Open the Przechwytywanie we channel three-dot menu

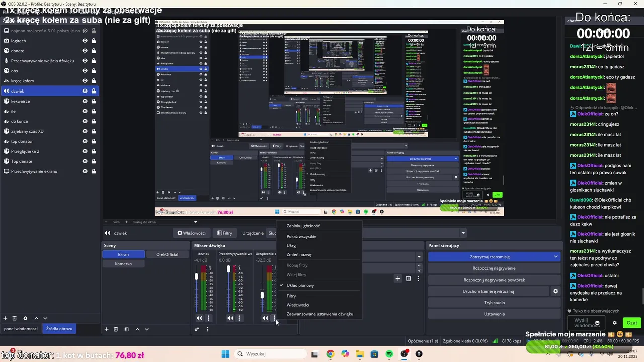click(x=239, y=318)
